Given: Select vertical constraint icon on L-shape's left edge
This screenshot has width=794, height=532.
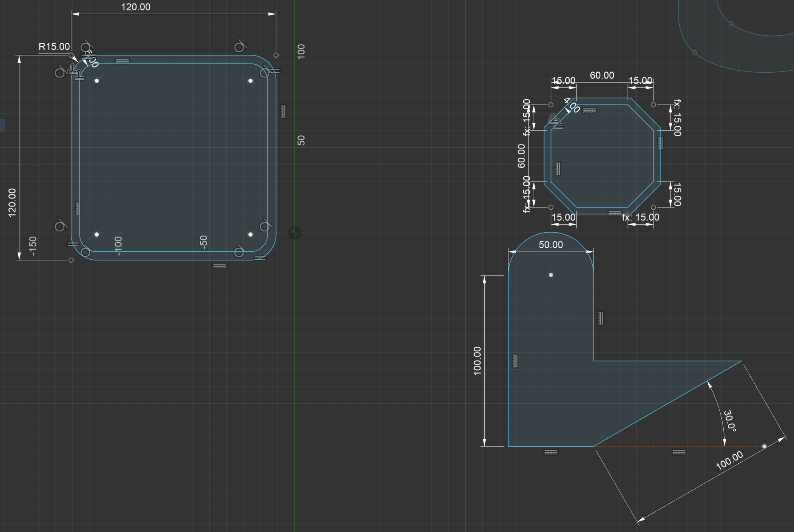Looking at the screenshot, I should [x=515, y=360].
